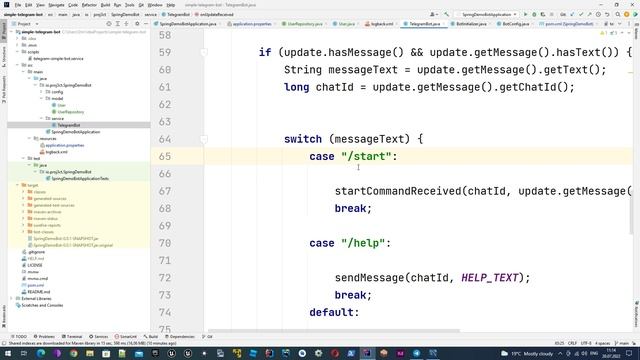Run SpringDemoBotApplication with the green play icon
This screenshot has width=640, height=360.
pyautogui.click(x=525, y=14)
